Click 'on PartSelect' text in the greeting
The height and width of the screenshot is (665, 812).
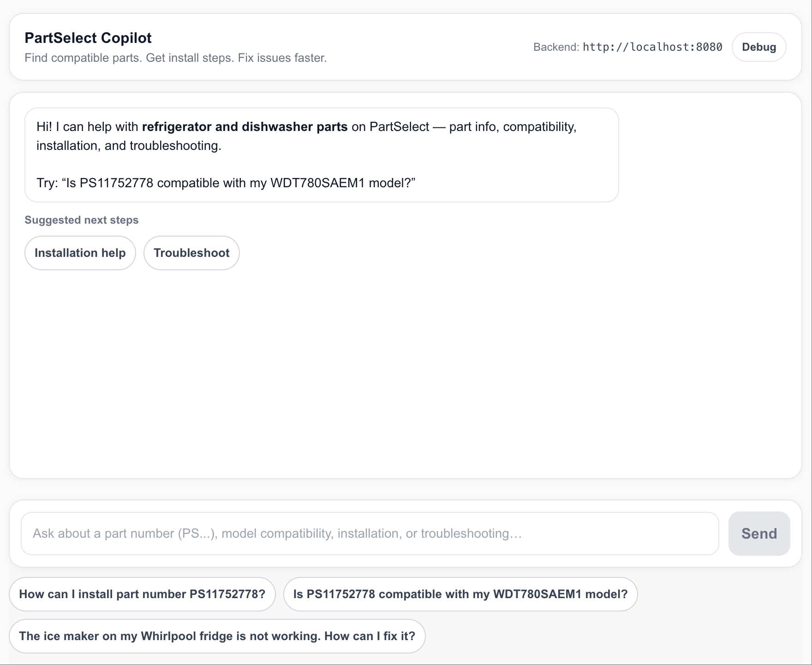pos(390,127)
